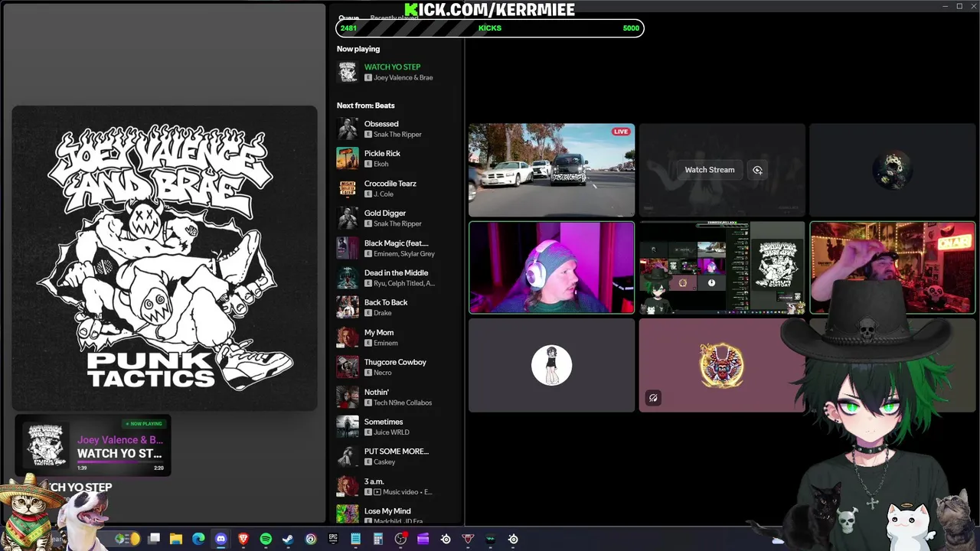Select the cartoon girl avatar tile
The width and height of the screenshot is (980, 551).
coord(551,365)
